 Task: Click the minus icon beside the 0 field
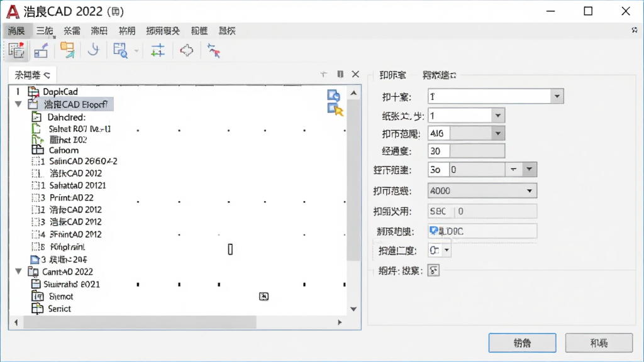point(513,170)
